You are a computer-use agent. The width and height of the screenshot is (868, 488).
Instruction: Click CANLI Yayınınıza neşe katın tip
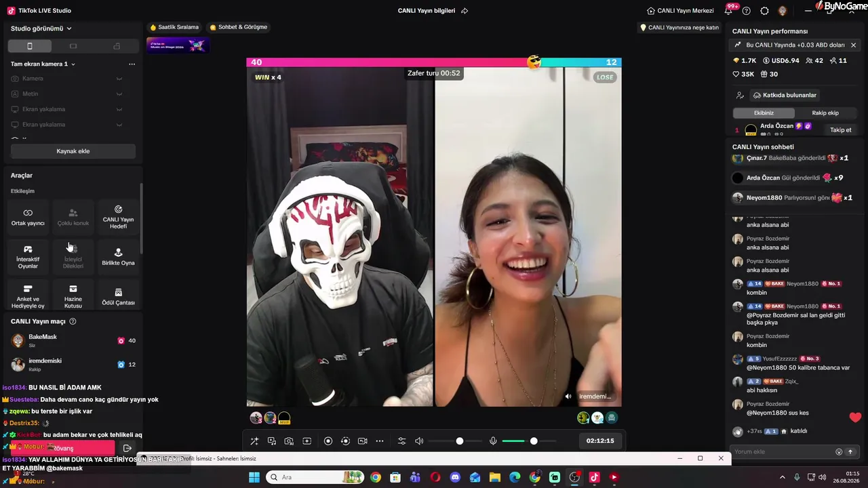(679, 28)
